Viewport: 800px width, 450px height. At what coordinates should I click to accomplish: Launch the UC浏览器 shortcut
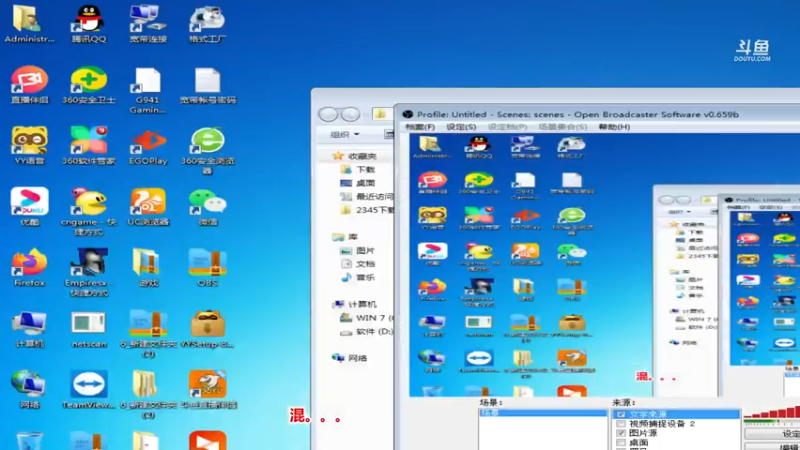coord(148,206)
